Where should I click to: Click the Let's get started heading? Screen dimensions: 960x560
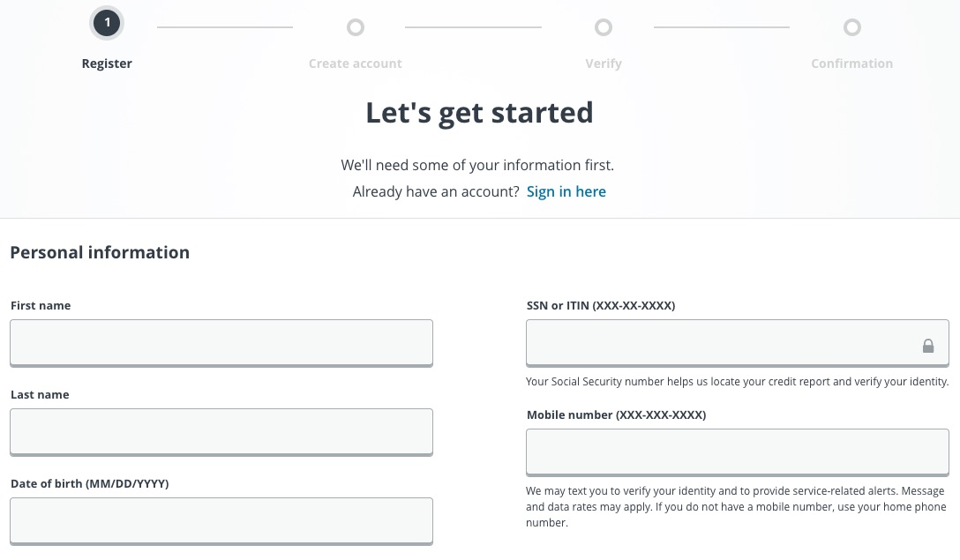(479, 112)
